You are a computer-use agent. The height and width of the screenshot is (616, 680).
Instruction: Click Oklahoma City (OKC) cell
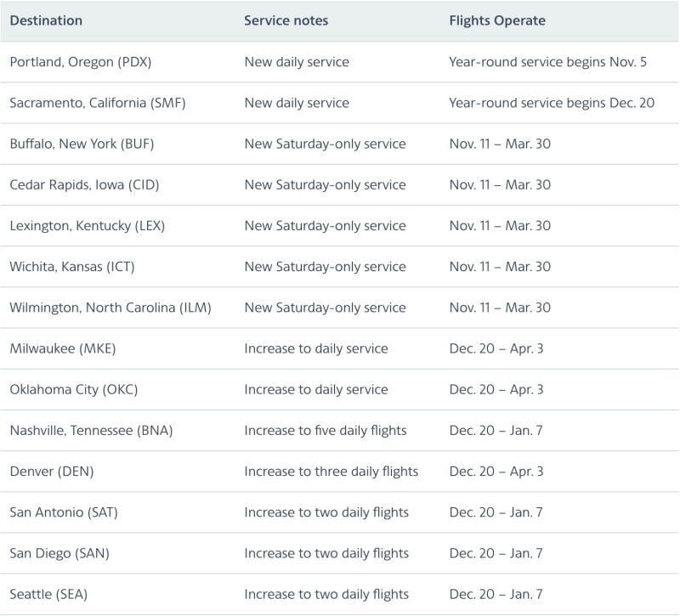pyautogui.click(x=74, y=389)
